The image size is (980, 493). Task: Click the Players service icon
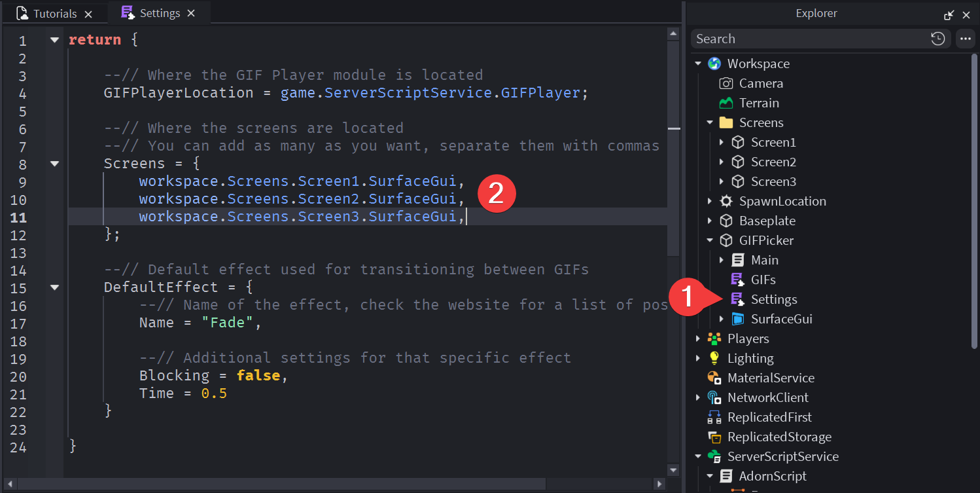point(715,338)
